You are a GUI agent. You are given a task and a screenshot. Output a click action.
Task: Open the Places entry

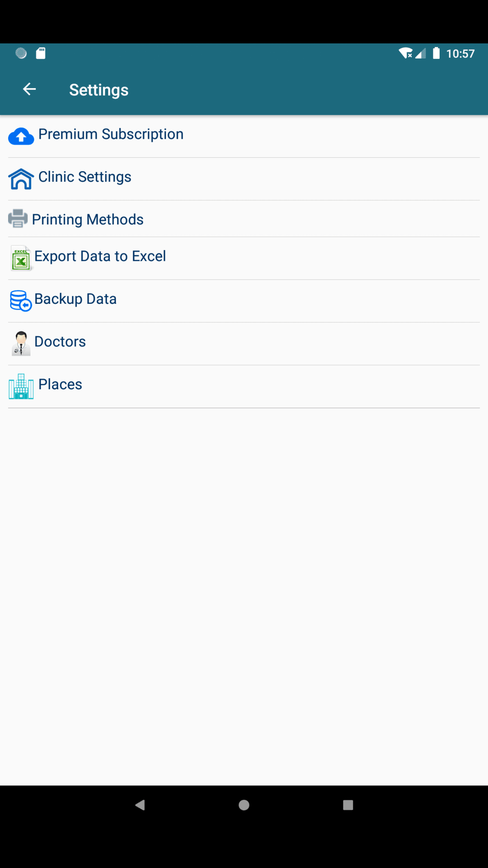61,384
